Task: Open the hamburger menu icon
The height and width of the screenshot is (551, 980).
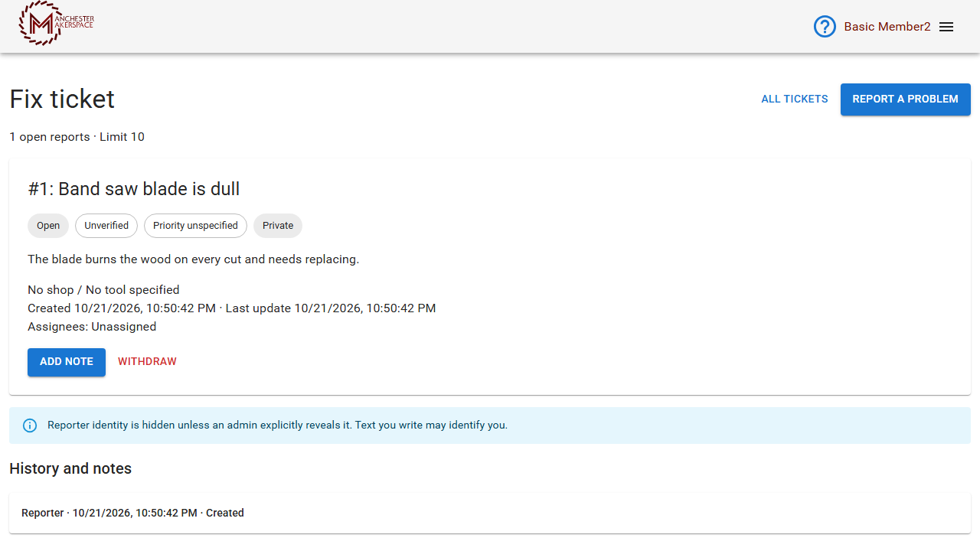Action: (x=946, y=27)
